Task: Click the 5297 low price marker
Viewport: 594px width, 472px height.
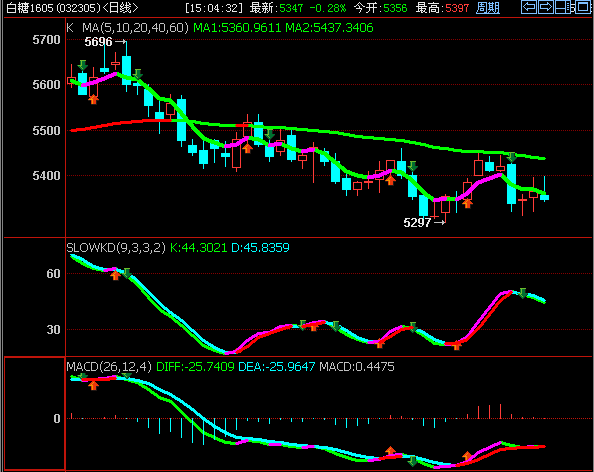Action: [417, 223]
